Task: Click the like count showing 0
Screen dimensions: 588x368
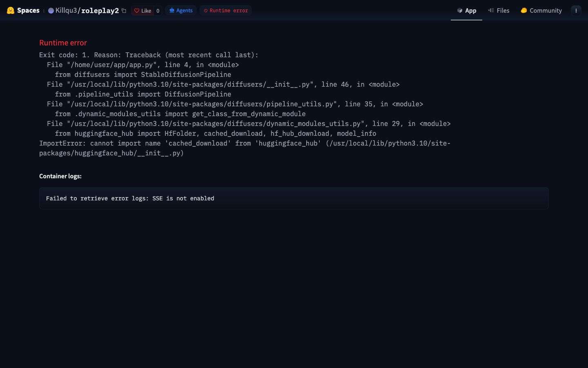Action: (158, 11)
